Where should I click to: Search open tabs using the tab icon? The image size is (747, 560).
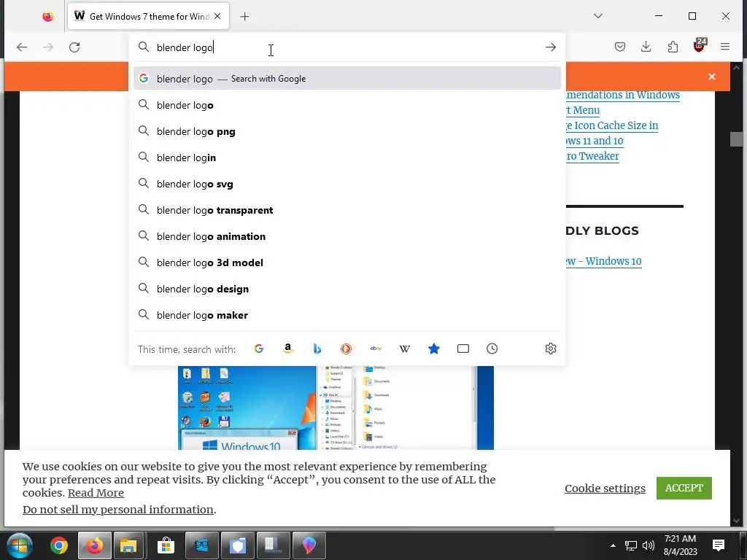tap(463, 349)
